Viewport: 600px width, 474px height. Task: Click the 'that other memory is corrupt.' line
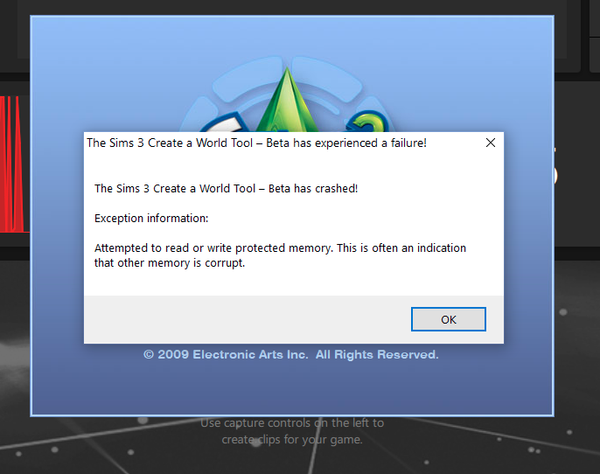(169, 263)
